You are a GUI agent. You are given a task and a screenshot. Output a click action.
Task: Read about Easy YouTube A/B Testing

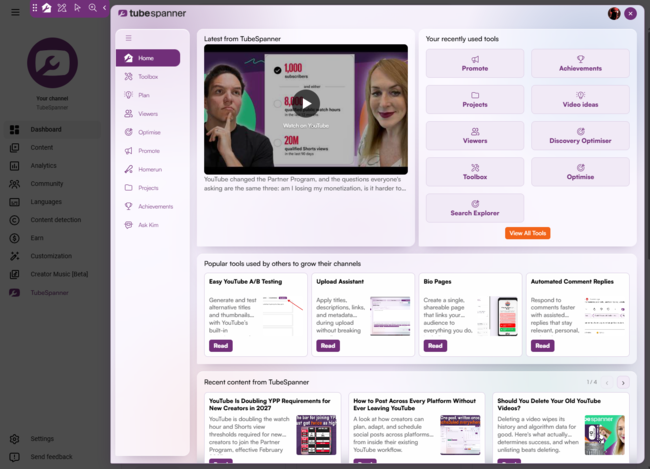(221, 345)
